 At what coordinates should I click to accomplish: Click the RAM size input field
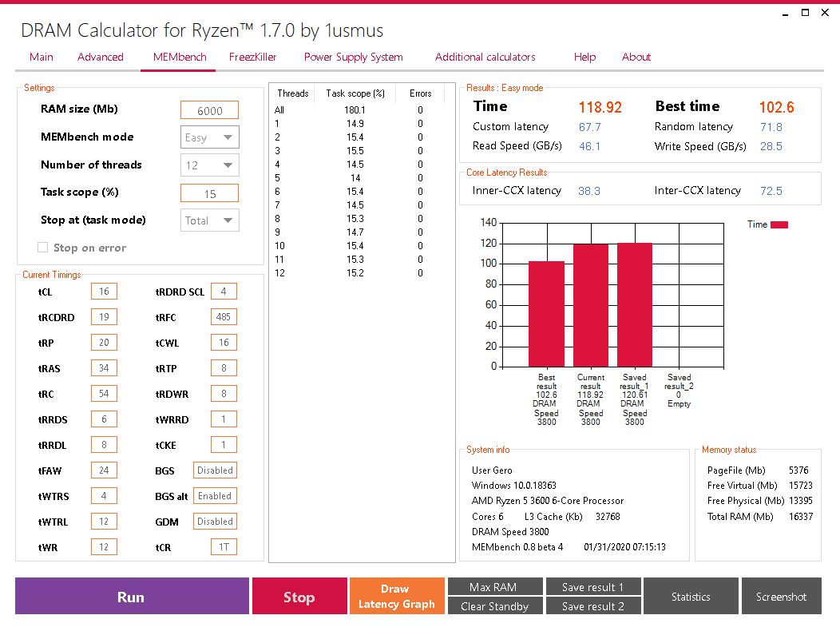coord(209,109)
